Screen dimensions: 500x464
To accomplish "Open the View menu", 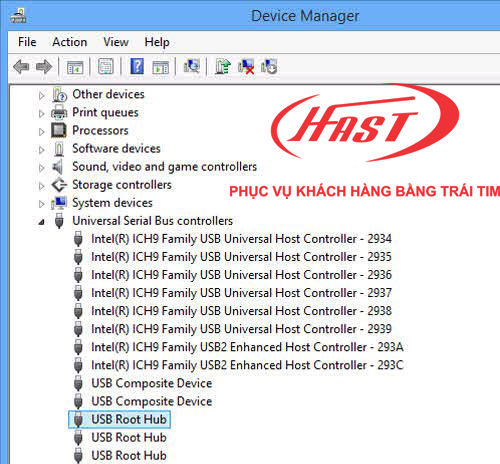I will tap(116, 42).
